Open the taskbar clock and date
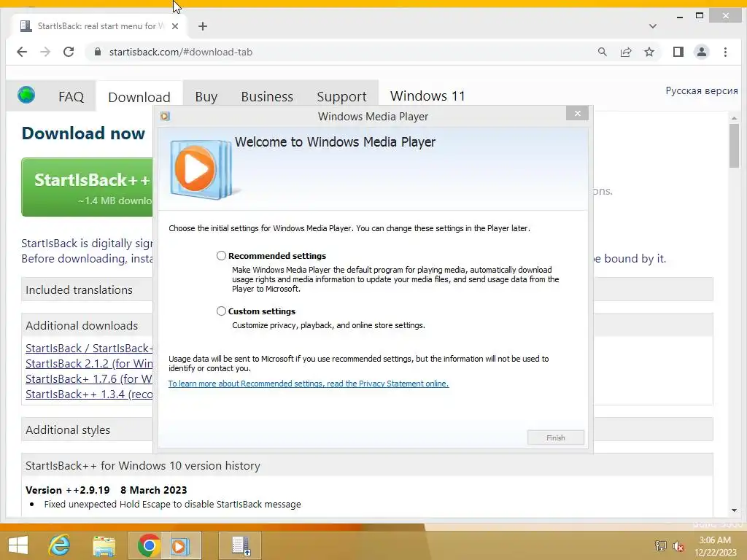This screenshot has height=560, width=747. click(x=715, y=545)
